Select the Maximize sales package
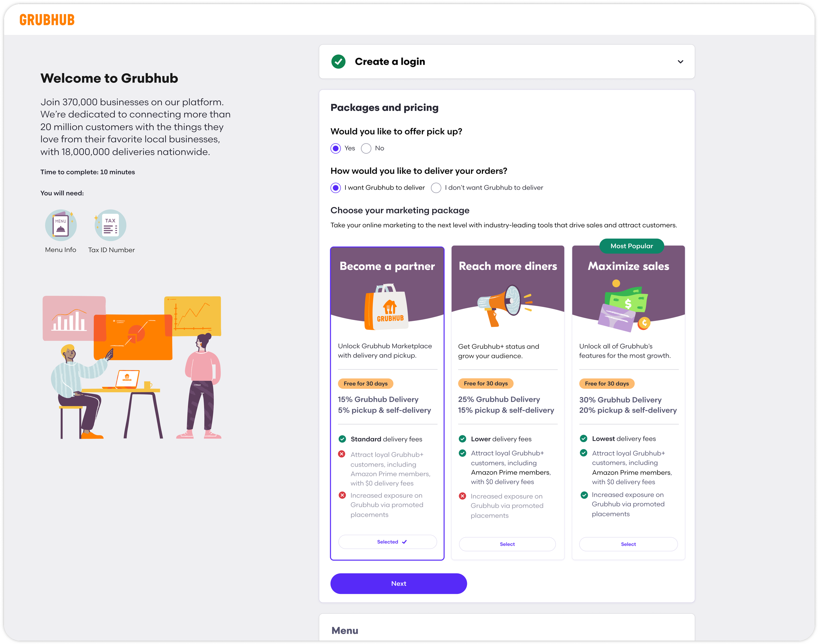Image resolution: width=818 pixels, height=644 pixels. tap(628, 544)
